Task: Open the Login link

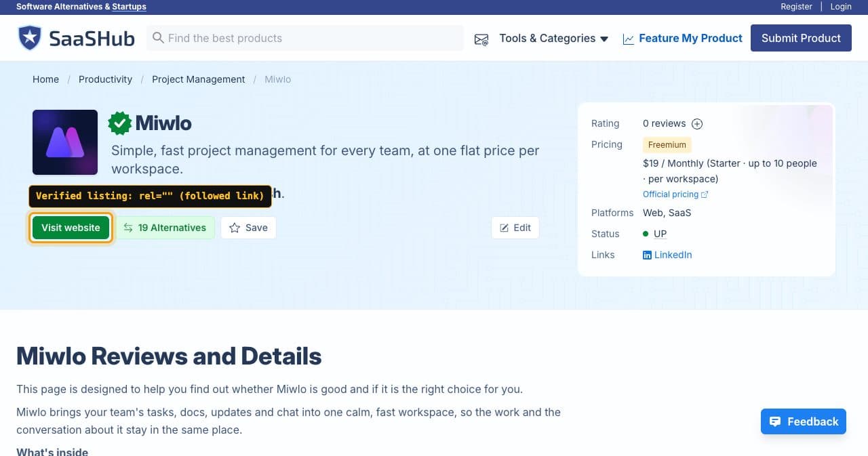Action: tap(841, 6)
